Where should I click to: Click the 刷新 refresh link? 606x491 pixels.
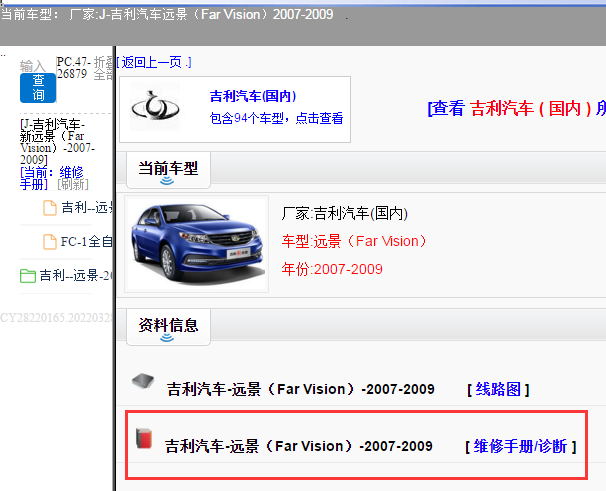tap(73, 184)
